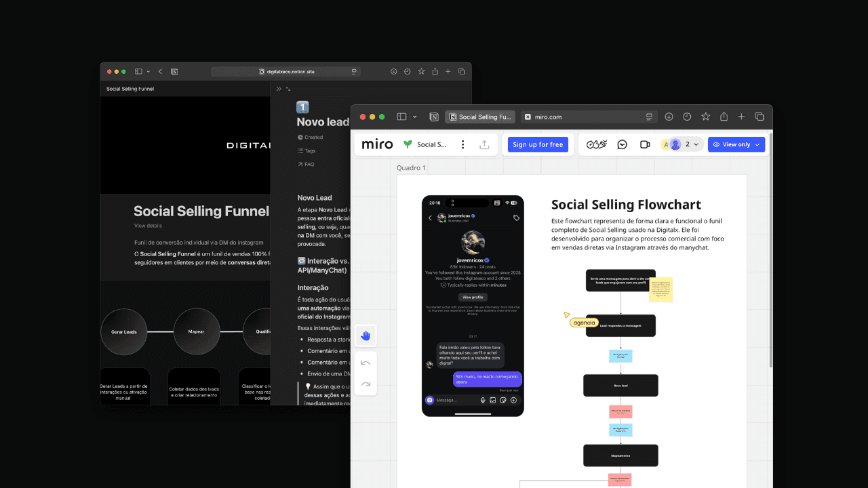Click the reader icon in miro.com address bar
868x488 pixels.
tap(650, 117)
